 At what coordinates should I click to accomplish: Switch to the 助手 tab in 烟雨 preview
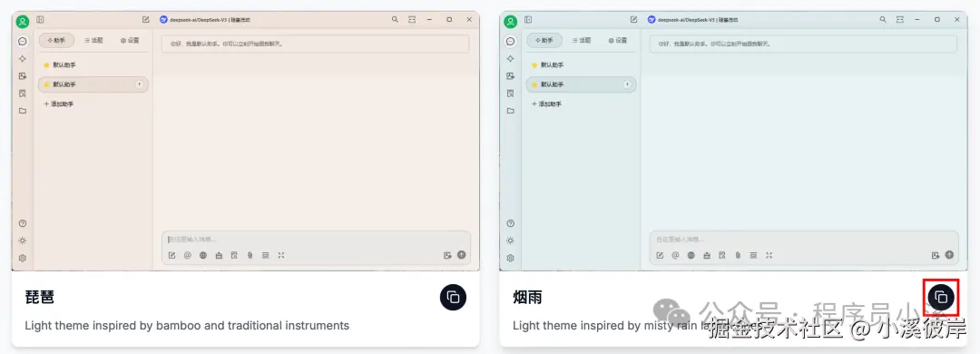click(x=544, y=40)
